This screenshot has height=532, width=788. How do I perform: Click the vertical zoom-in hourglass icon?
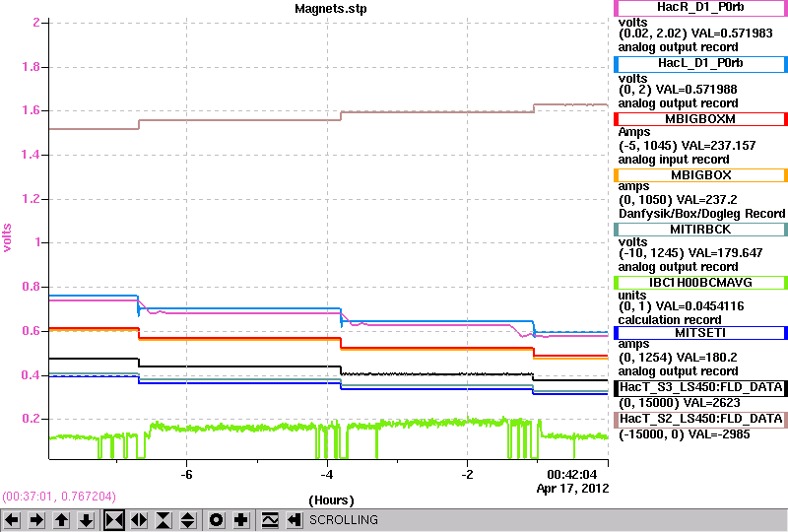coord(164,520)
